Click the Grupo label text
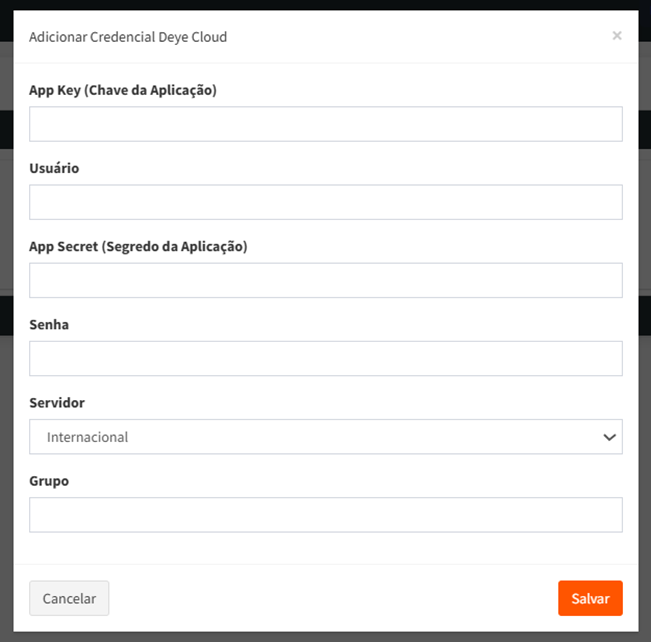The image size is (651, 642). 49,480
